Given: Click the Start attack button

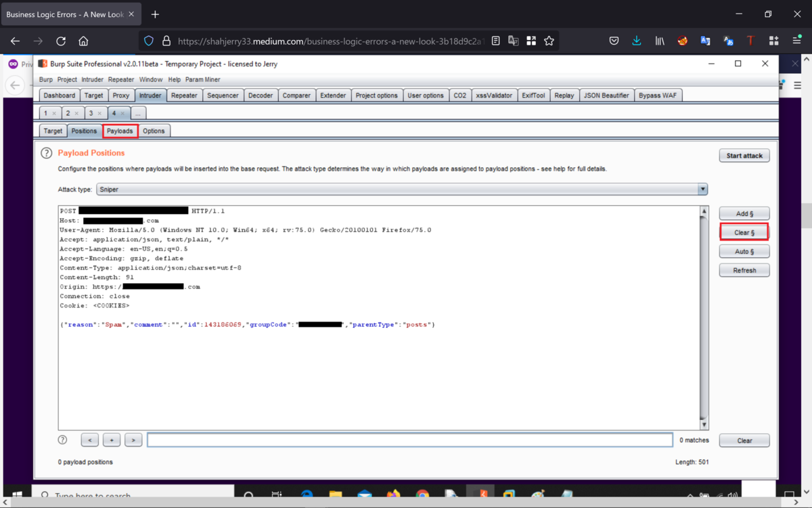Looking at the screenshot, I should coord(744,156).
